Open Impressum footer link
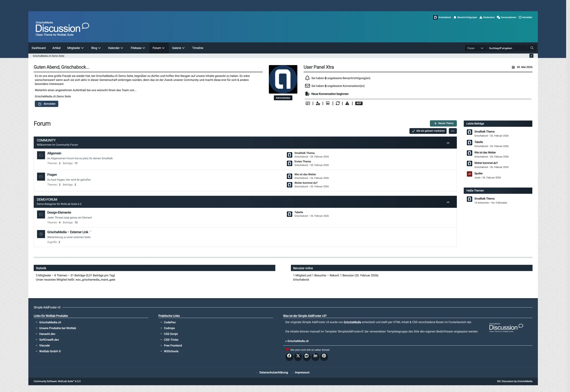 (x=302, y=373)
